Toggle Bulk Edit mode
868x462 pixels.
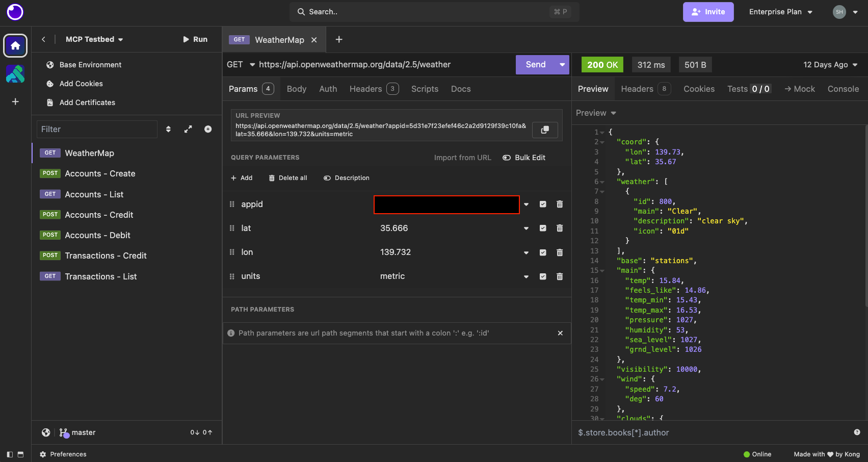pyautogui.click(x=524, y=158)
